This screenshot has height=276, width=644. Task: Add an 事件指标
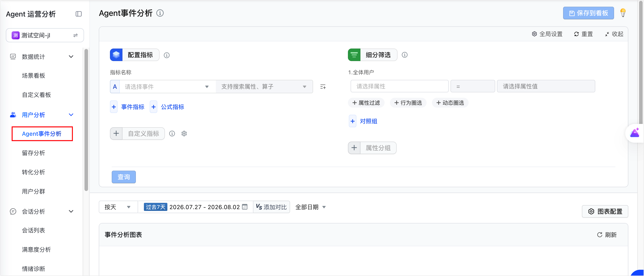128,107
